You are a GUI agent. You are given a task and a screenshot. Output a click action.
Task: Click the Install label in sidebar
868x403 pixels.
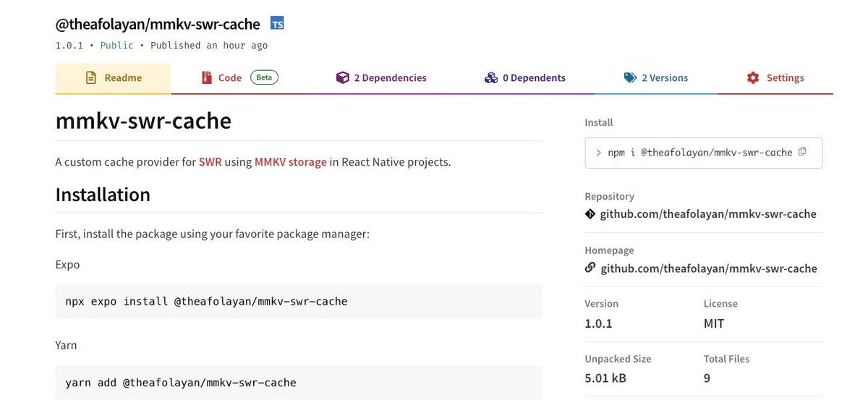(598, 123)
